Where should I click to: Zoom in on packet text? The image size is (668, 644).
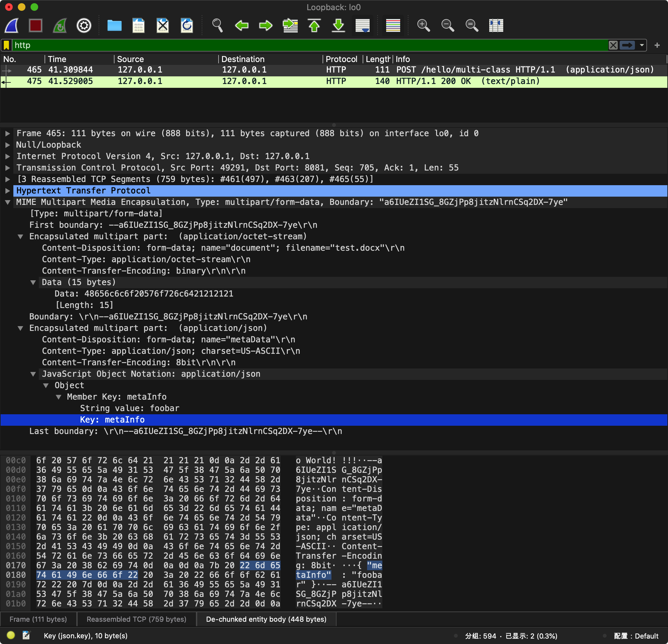pyautogui.click(x=423, y=25)
